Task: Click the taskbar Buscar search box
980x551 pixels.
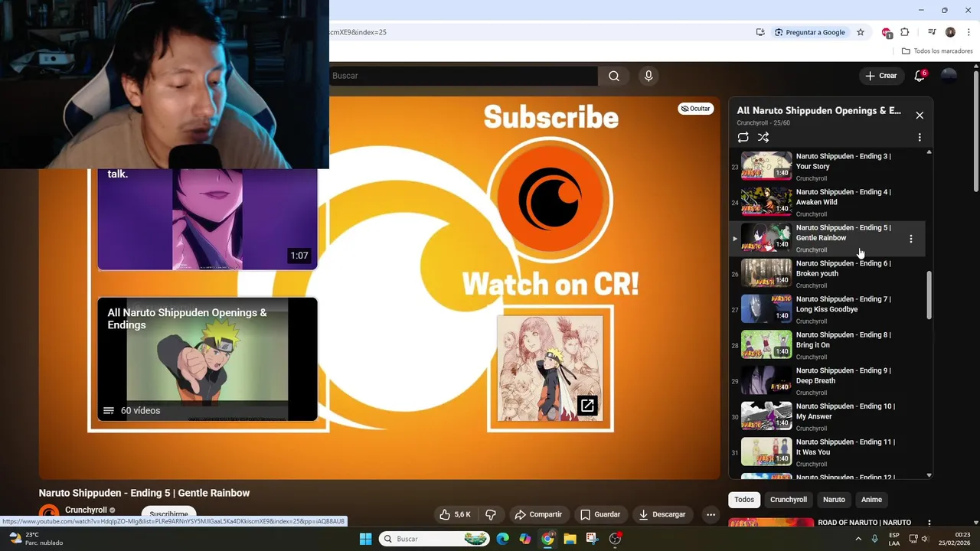Action: tap(434, 539)
